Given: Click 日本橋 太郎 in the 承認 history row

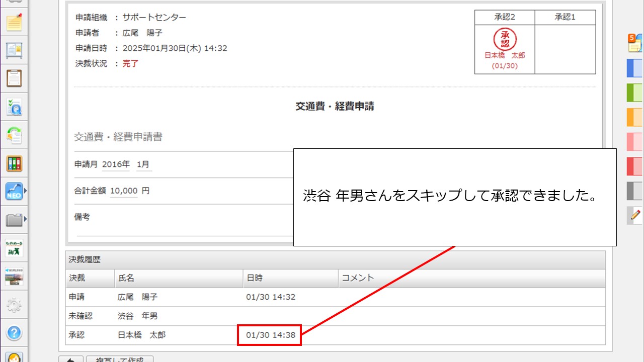Looking at the screenshot, I should [141, 335].
